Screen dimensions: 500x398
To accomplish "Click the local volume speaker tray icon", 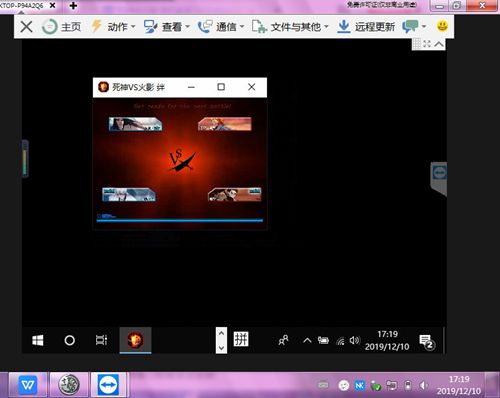I will click(x=423, y=386).
